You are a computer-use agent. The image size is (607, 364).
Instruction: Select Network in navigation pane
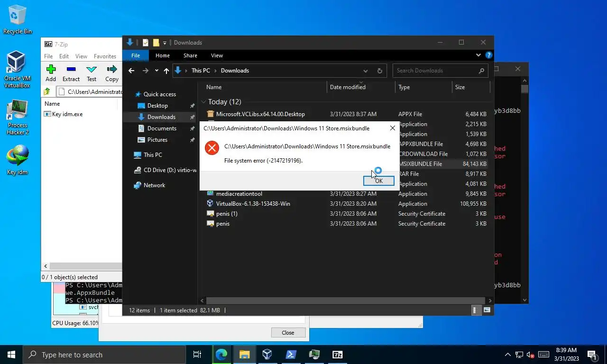tap(154, 185)
